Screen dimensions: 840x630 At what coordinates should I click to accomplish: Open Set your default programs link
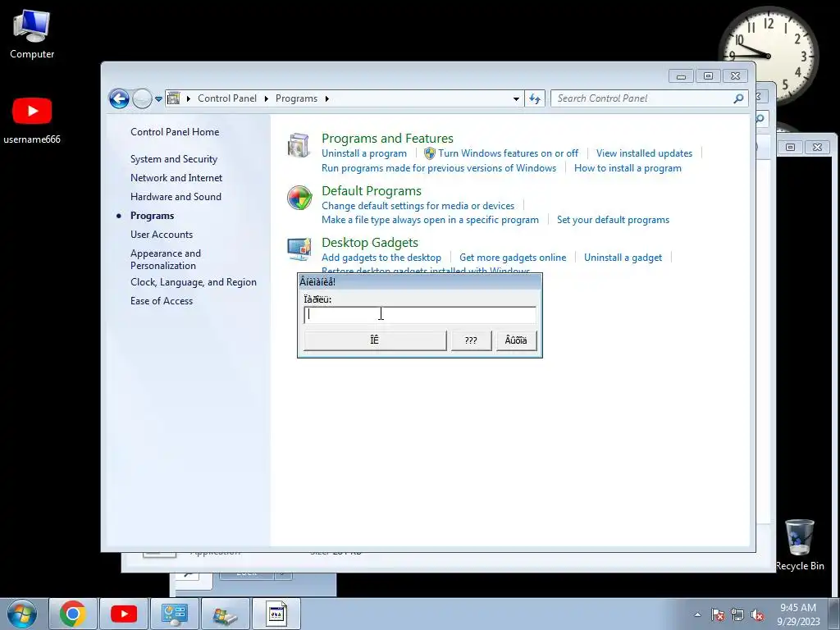click(613, 220)
